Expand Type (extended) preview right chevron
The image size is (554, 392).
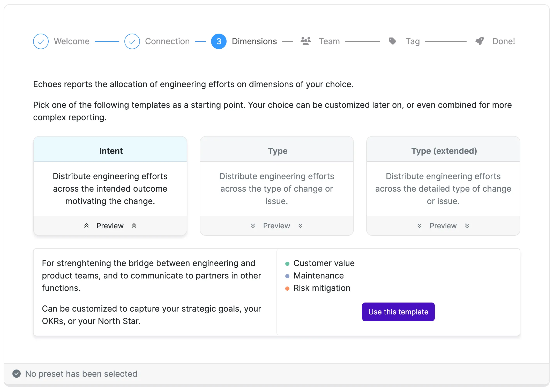[467, 226]
